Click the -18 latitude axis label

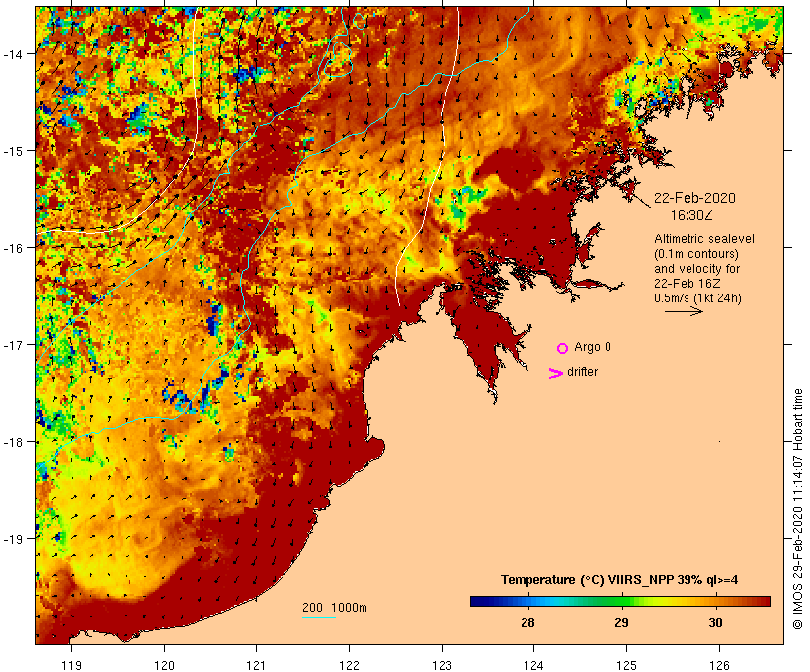pos(12,442)
